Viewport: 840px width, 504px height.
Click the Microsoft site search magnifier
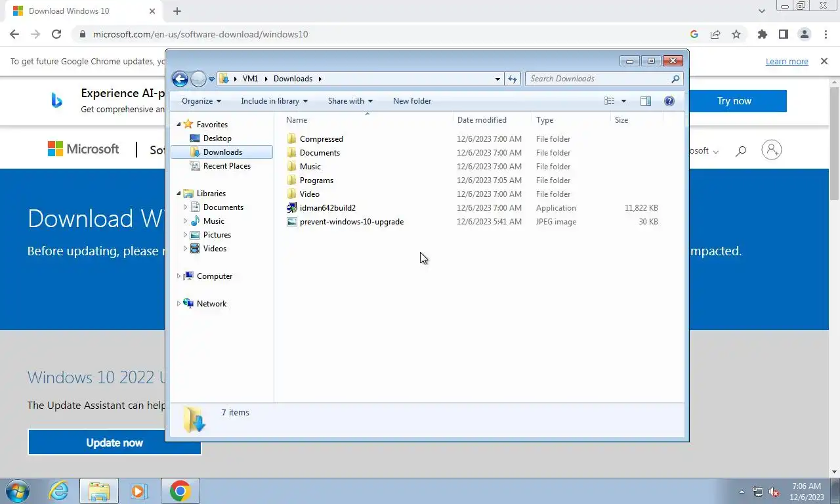click(x=741, y=151)
